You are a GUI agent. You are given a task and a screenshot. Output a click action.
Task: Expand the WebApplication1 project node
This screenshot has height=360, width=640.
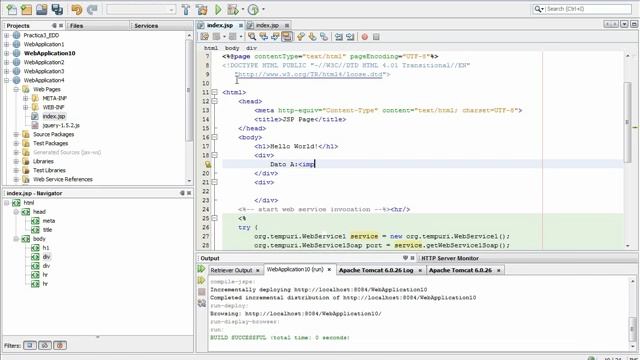click(7, 44)
